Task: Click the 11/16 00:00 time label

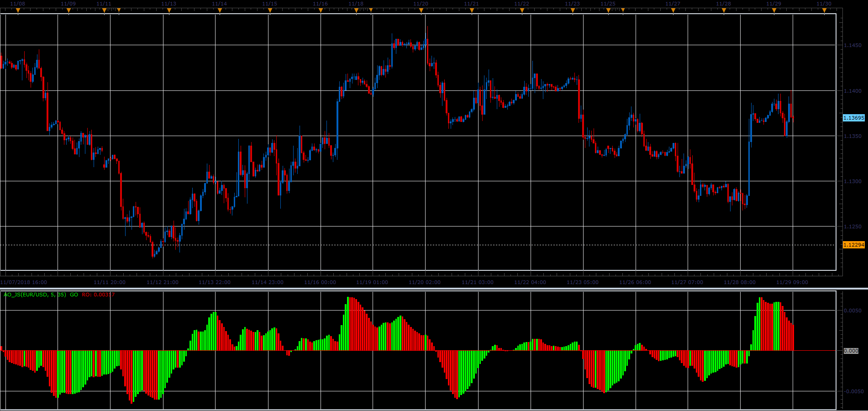Action: pos(320,282)
